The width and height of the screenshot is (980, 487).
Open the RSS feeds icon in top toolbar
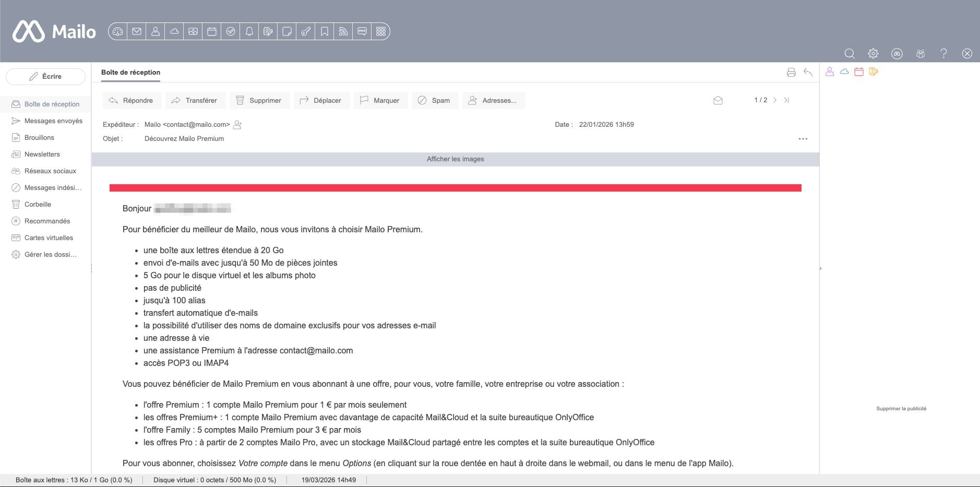tap(343, 31)
